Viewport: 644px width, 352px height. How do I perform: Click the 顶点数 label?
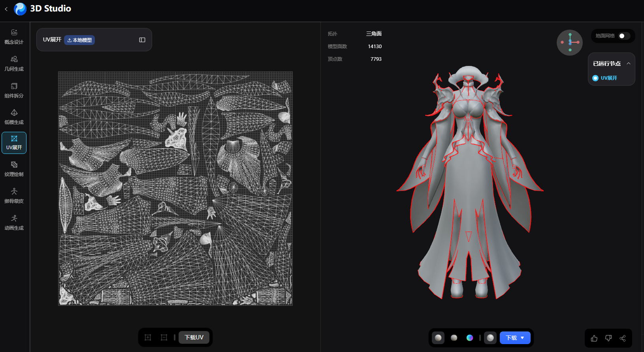335,59
